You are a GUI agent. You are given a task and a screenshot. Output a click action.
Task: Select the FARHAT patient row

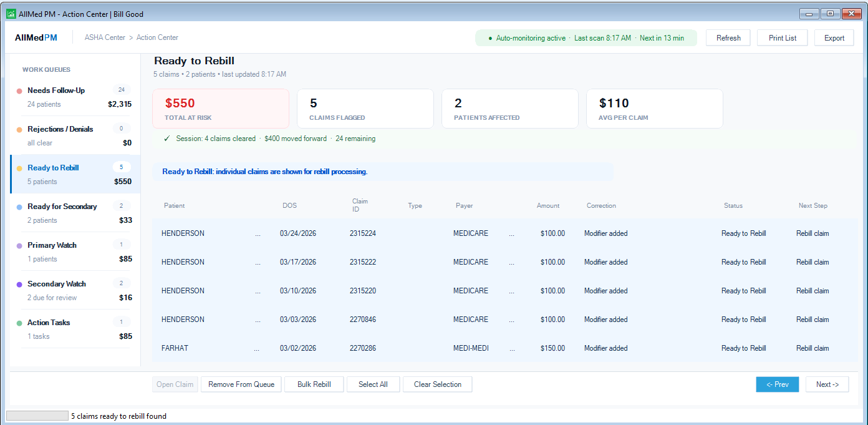[x=505, y=348]
